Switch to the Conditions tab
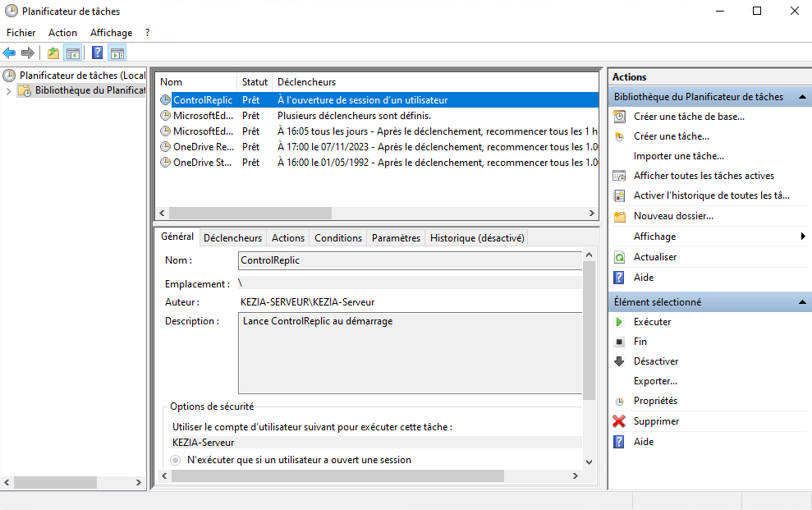 337,238
